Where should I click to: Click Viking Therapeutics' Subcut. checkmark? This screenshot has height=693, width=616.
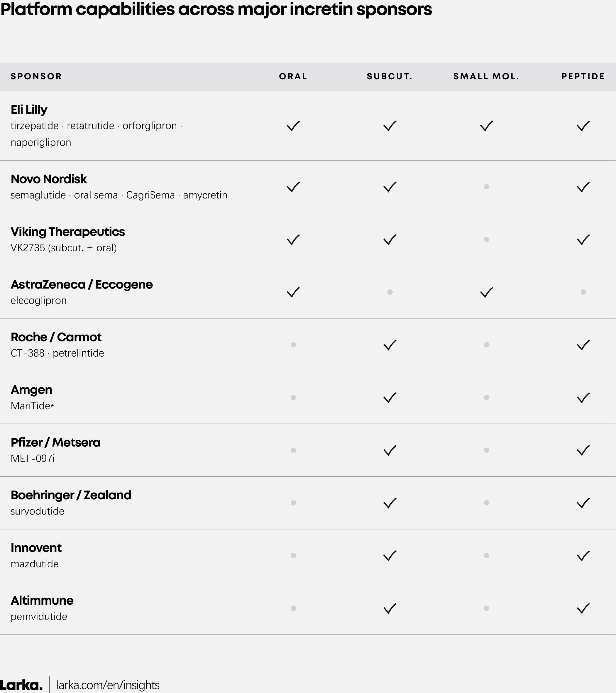390,240
